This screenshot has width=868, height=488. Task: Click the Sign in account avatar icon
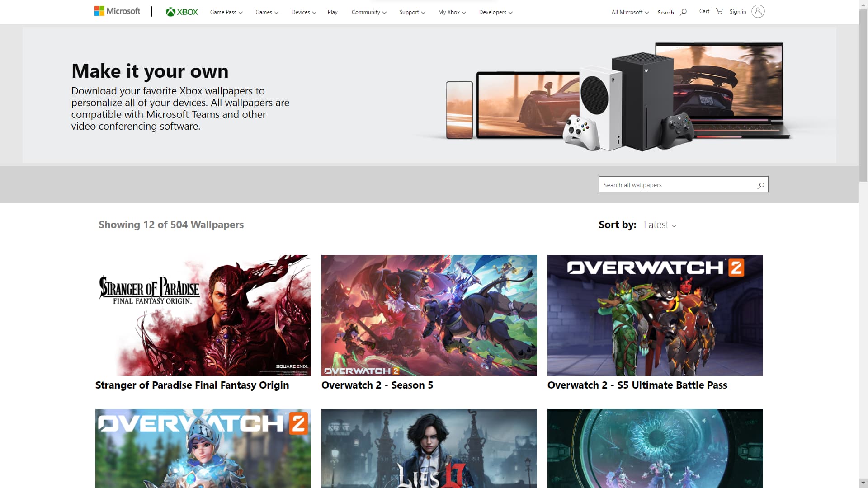(758, 11)
